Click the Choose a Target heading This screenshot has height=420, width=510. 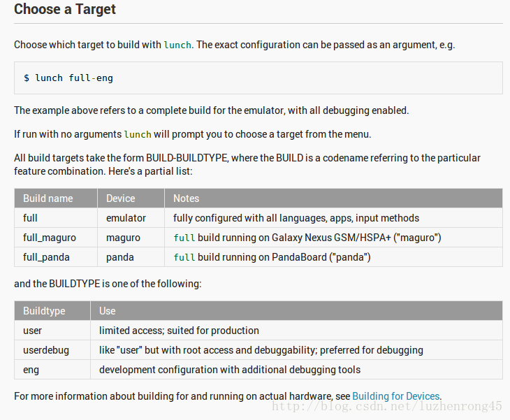(65, 9)
